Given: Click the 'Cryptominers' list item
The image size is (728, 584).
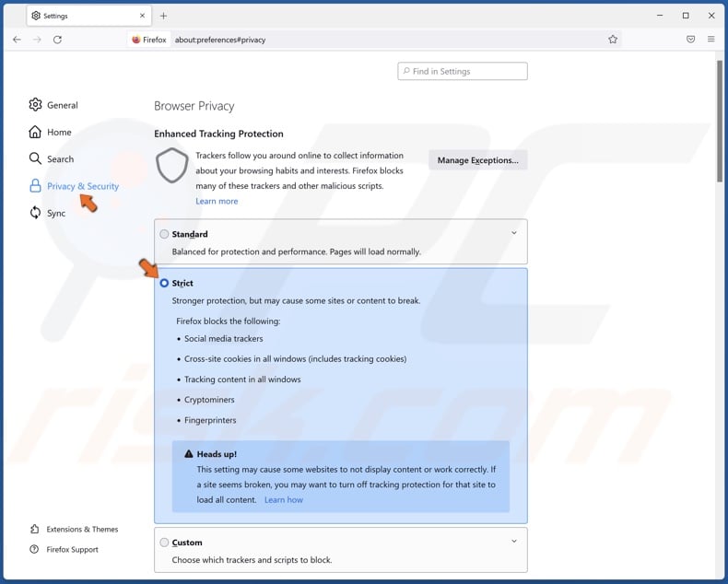Looking at the screenshot, I should pyautogui.click(x=209, y=399).
